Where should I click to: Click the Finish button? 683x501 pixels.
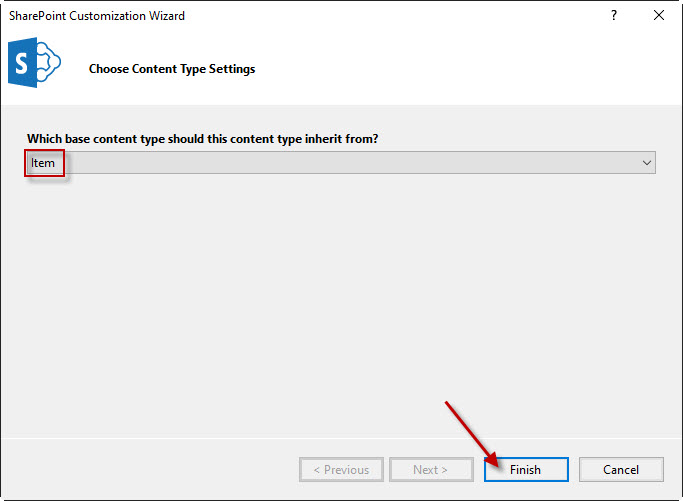(526, 470)
